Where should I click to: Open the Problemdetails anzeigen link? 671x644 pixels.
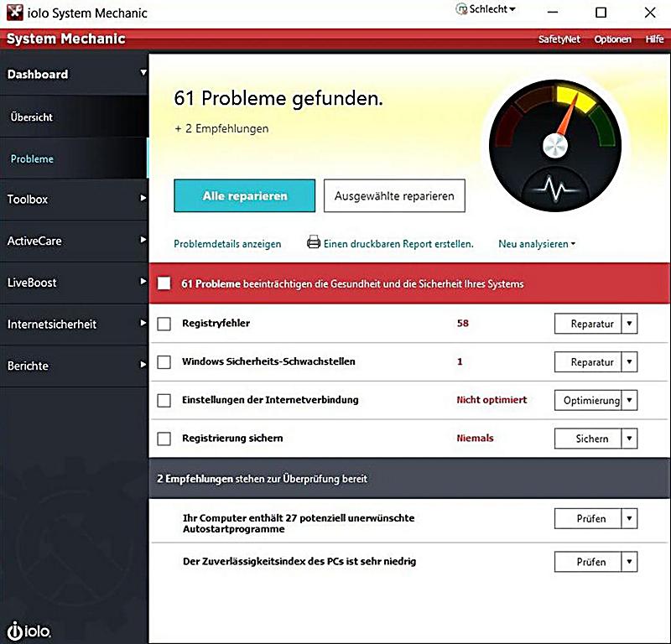[x=227, y=244]
